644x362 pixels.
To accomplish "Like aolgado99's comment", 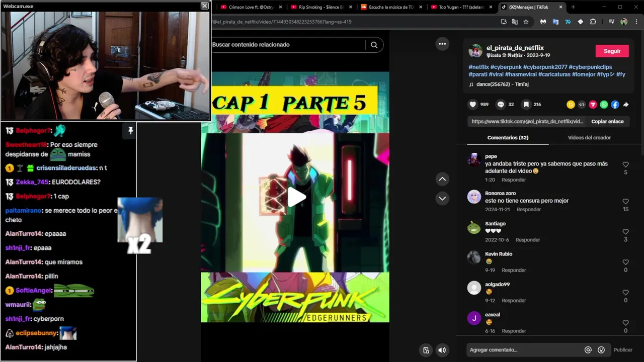I will point(625,292).
